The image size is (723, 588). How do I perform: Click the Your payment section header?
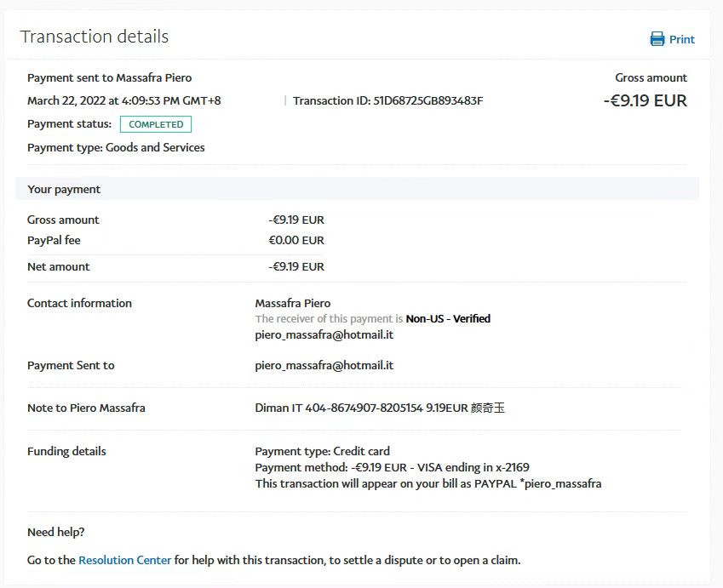(x=64, y=189)
